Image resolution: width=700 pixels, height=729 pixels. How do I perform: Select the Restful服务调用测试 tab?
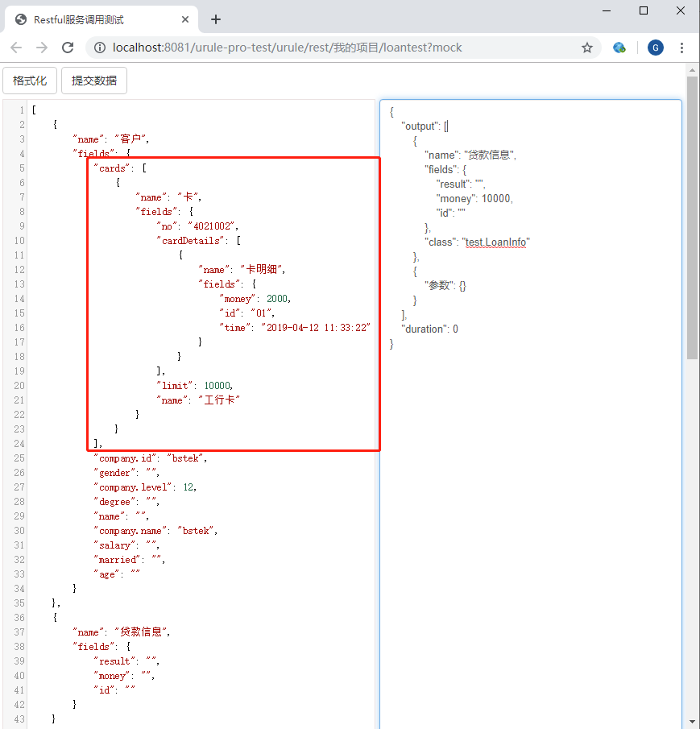[x=100, y=19]
